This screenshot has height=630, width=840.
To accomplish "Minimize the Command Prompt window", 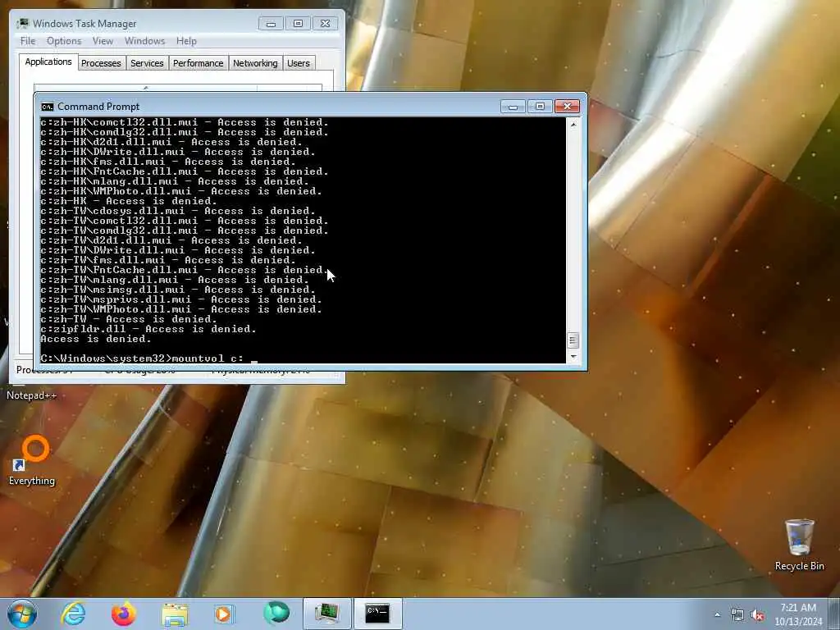I will point(513,106).
